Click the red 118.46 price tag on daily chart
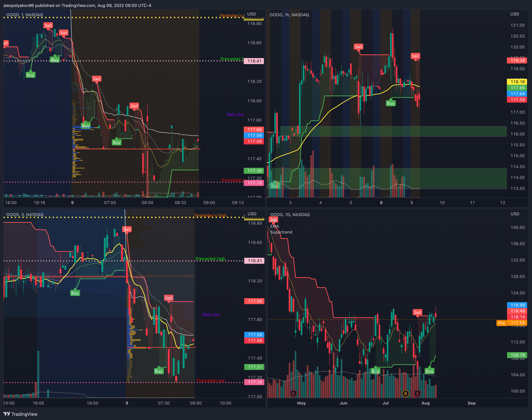The height and width of the screenshot is (420, 532). (517, 311)
